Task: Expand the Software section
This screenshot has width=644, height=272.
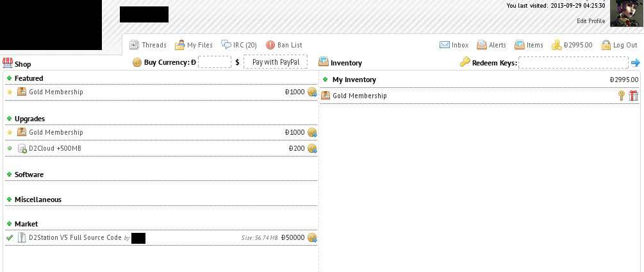Action: [x=10, y=174]
